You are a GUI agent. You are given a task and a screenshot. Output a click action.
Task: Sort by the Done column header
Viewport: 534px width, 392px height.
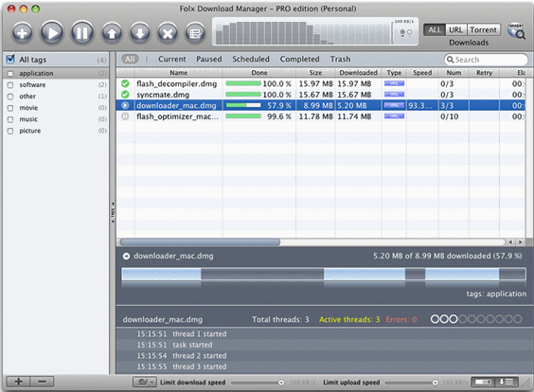click(259, 73)
